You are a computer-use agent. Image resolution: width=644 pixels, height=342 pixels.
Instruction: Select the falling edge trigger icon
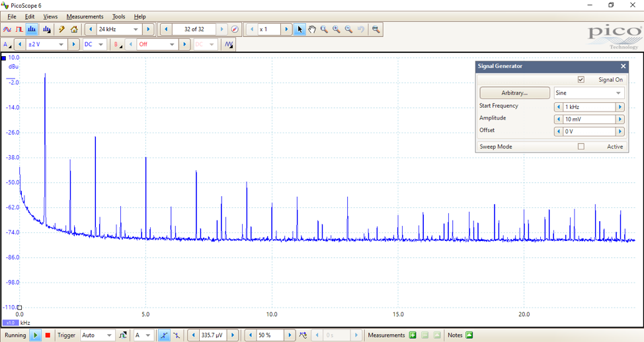(176, 335)
